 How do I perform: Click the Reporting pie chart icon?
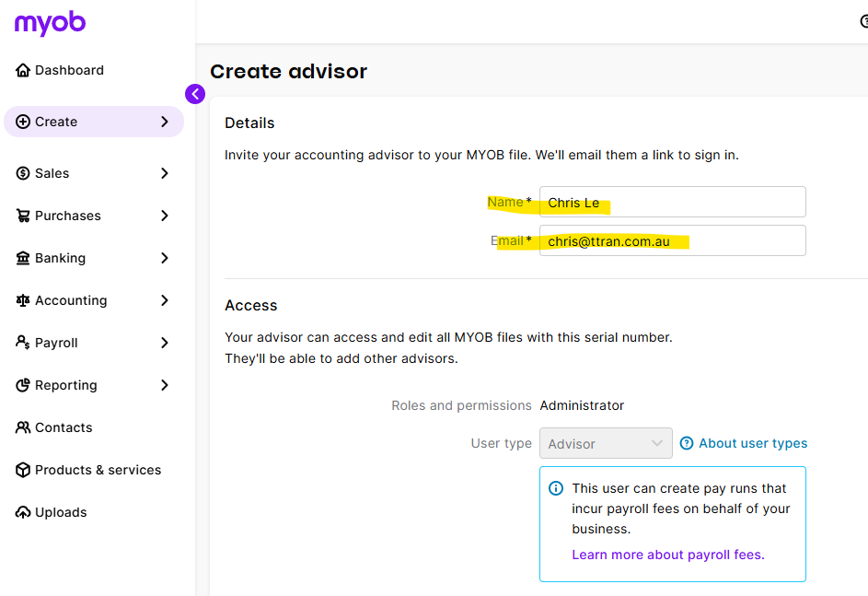23,385
